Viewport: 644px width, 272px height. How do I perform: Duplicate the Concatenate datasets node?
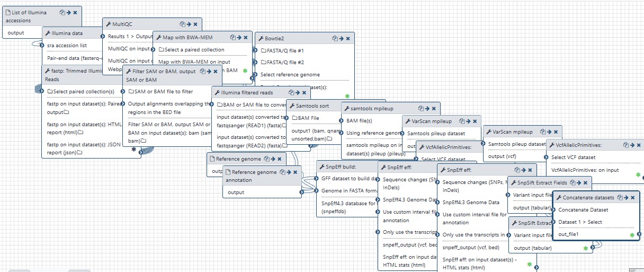[x=621, y=198]
